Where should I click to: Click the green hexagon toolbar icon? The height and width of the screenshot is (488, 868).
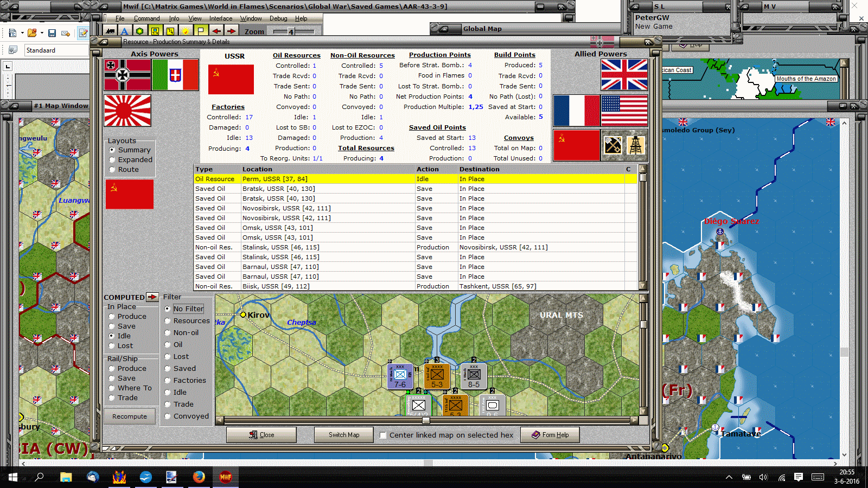[x=140, y=31]
